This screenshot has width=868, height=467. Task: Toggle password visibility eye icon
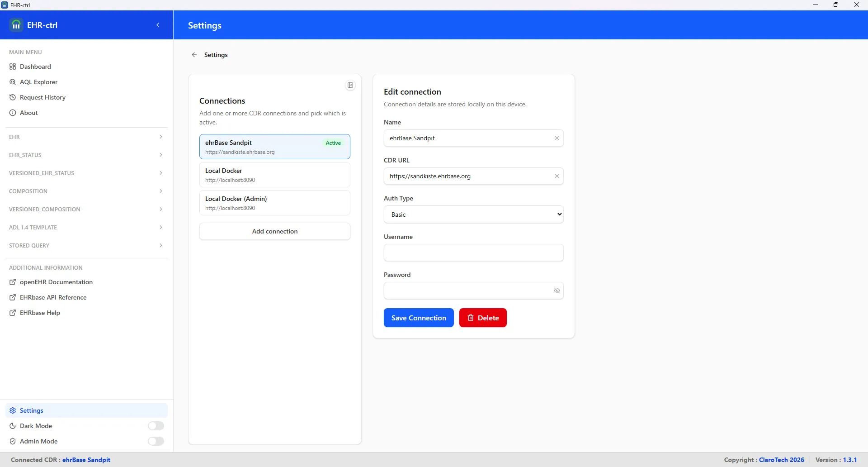coord(557,291)
